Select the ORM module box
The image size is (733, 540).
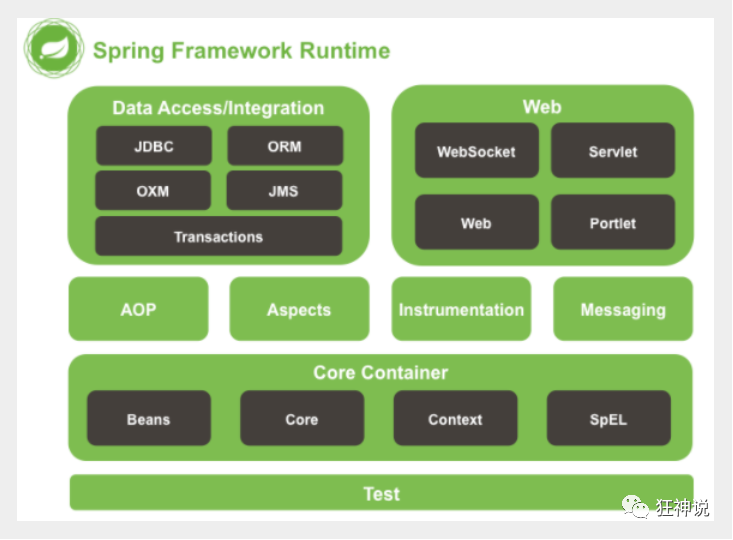click(285, 146)
